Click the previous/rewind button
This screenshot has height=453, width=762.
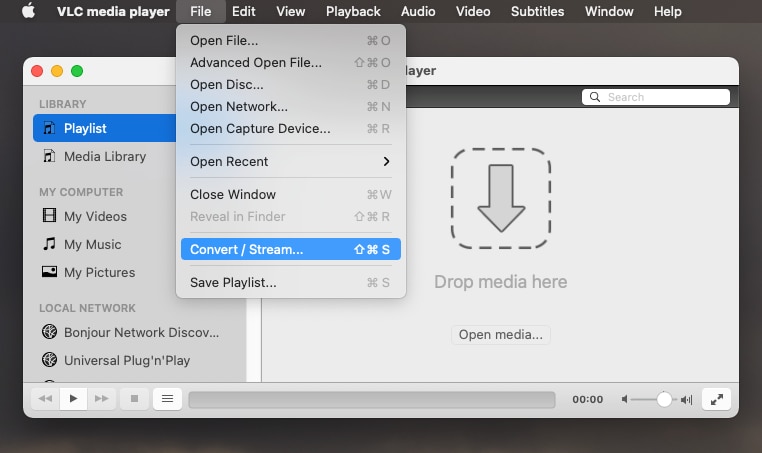(45, 399)
